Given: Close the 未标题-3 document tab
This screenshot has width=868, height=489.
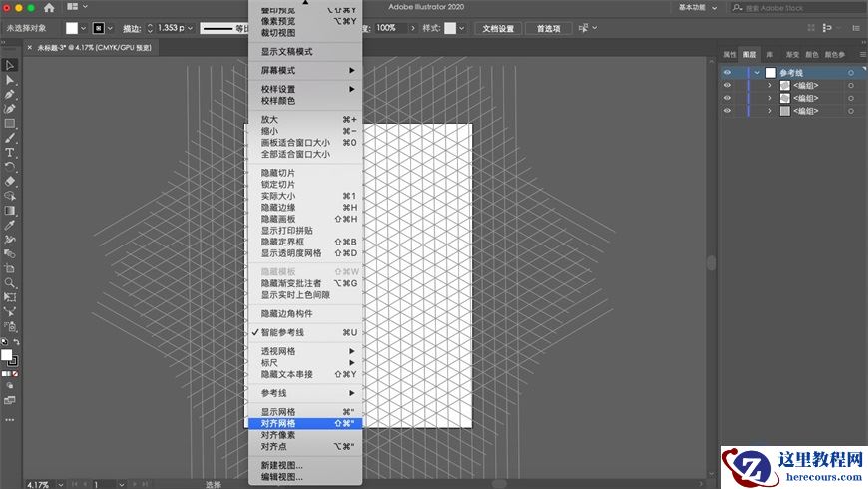Looking at the screenshot, I should [x=30, y=48].
